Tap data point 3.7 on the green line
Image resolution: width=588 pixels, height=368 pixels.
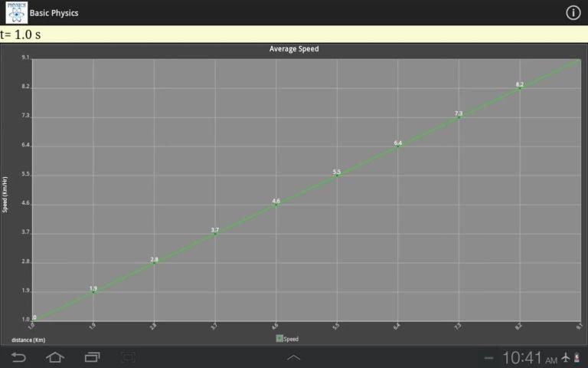[215, 234]
